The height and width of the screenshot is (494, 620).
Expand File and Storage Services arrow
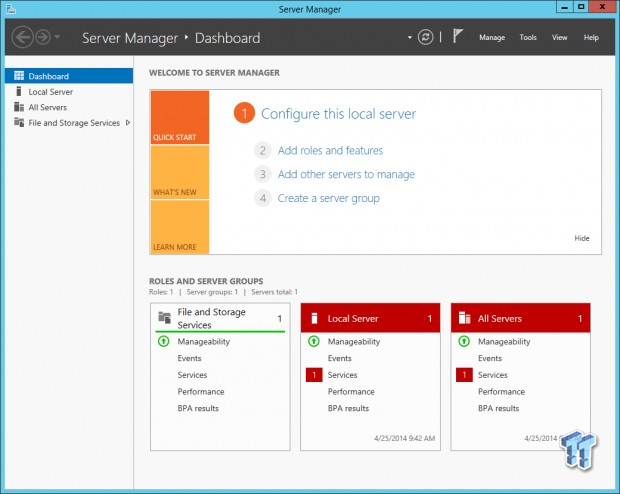(x=128, y=123)
